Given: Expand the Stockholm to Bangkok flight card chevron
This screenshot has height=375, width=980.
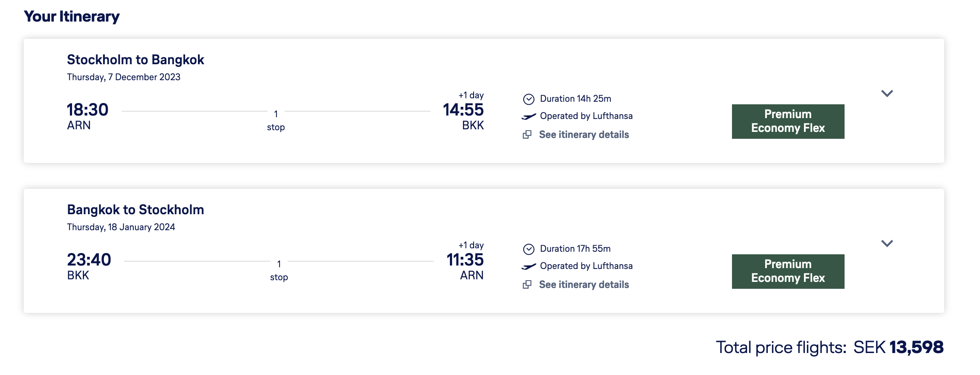Looking at the screenshot, I should tap(887, 94).
